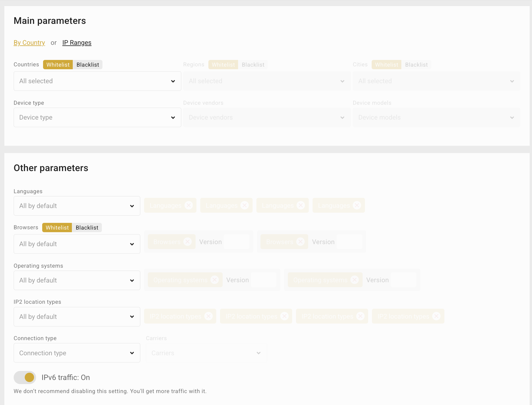Select the By Country targeting option
The width and height of the screenshot is (532, 405).
(29, 43)
